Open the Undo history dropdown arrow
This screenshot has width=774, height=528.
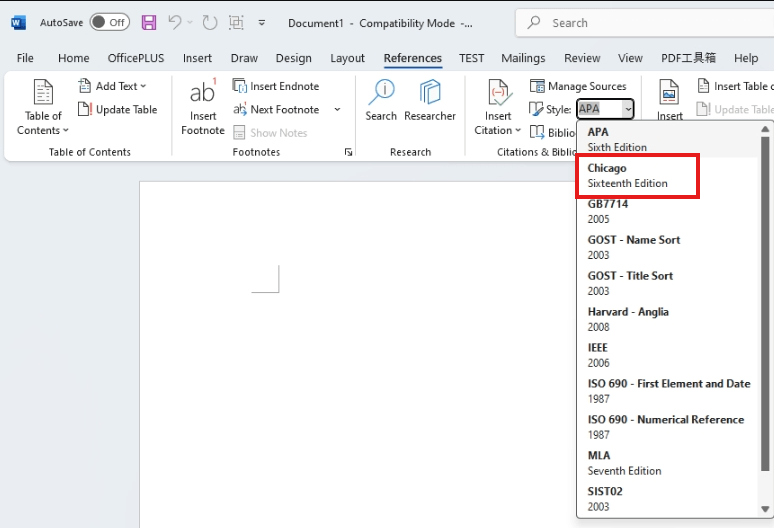(190, 22)
